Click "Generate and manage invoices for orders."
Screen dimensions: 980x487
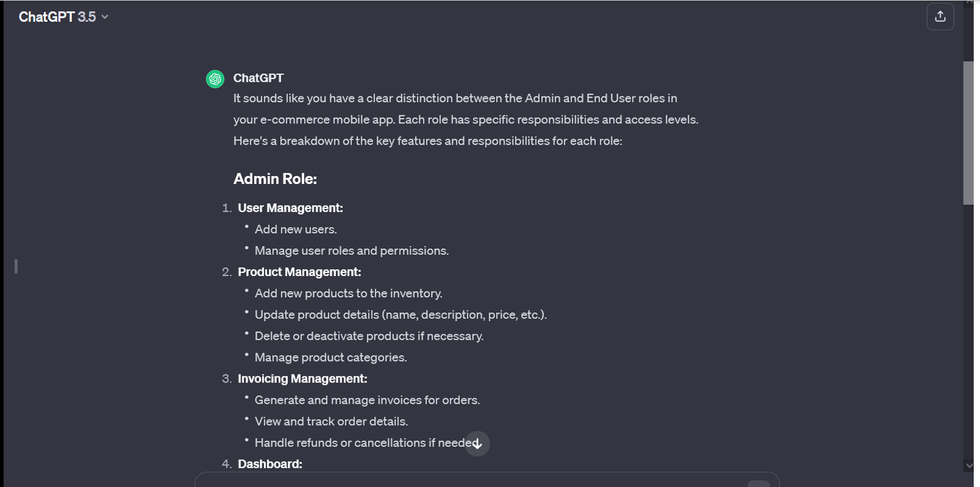pos(367,400)
